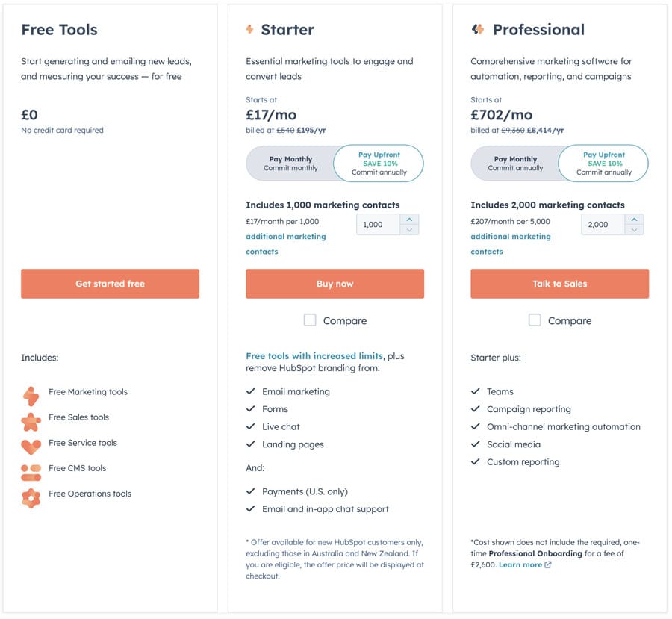Click the Professional plan icon
Viewport: 672px width, 619px height.
(478, 30)
